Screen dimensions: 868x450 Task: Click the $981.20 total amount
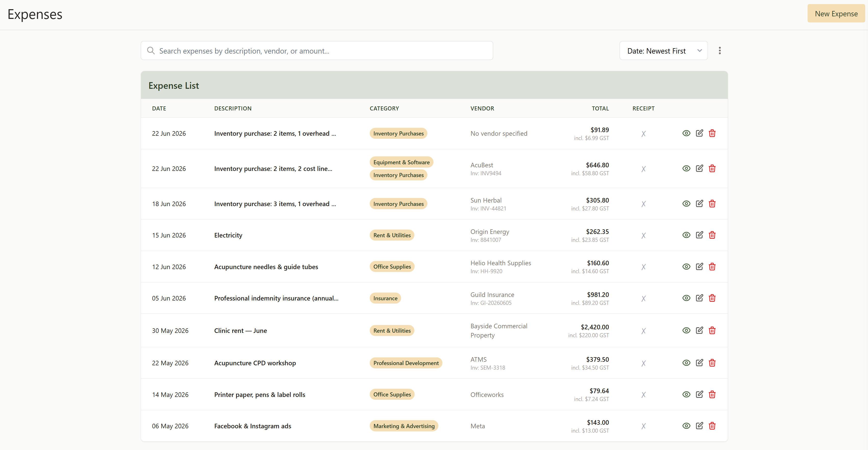point(598,294)
